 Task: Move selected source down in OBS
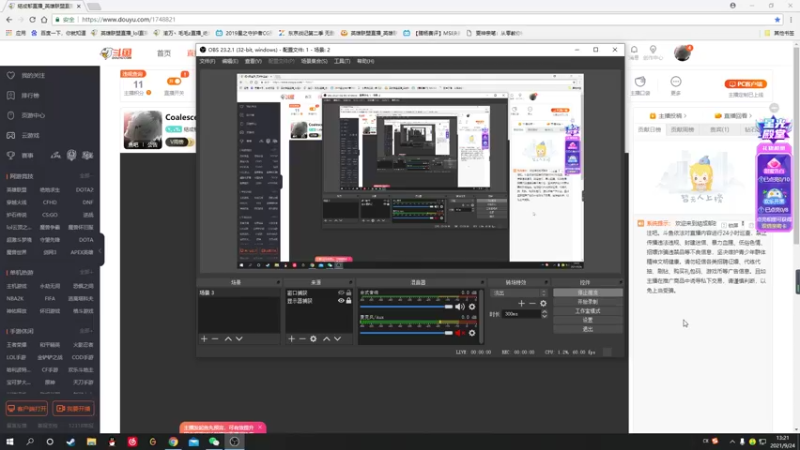point(337,339)
